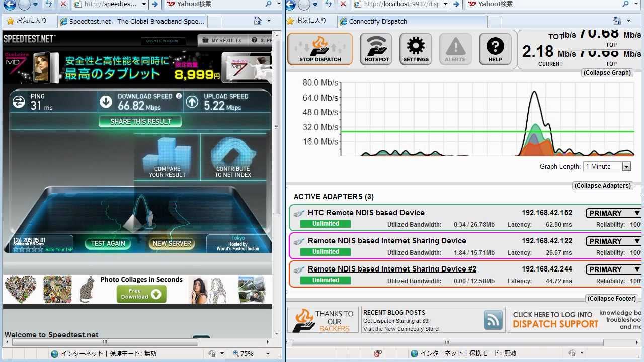Click the Stop Dispatch icon button

point(320,49)
